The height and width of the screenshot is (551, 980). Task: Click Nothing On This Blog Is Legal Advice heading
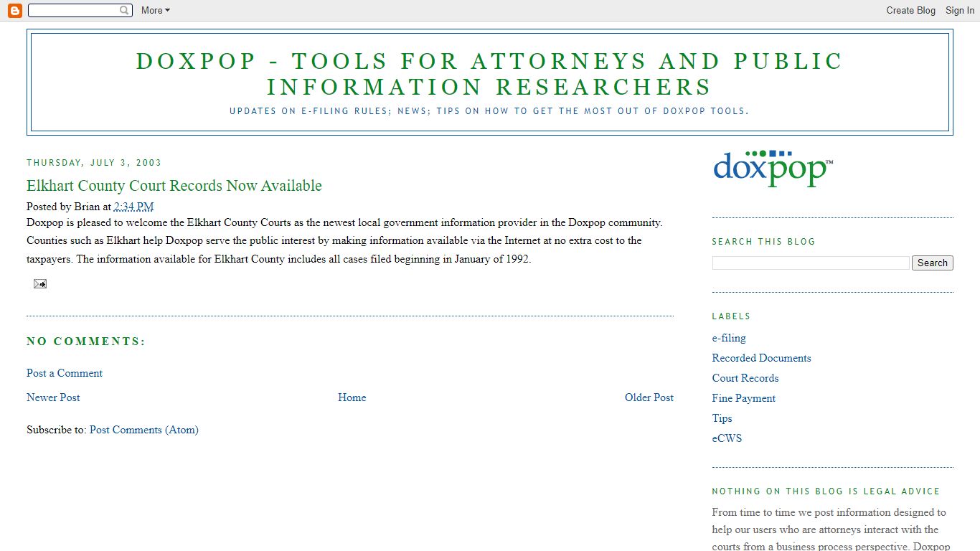click(826, 491)
